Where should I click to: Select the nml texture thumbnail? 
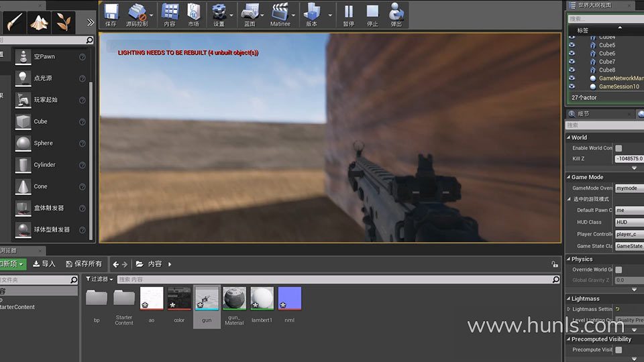click(290, 299)
